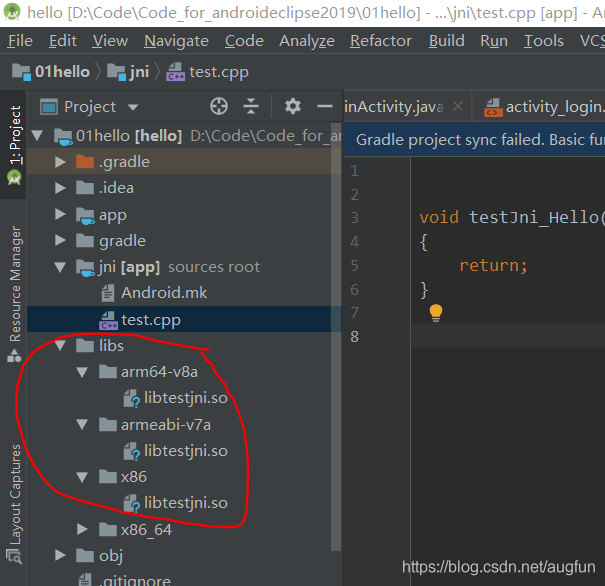Open the Edit menu
Viewport: 605px width, 586px height.
tap(63, 41)
